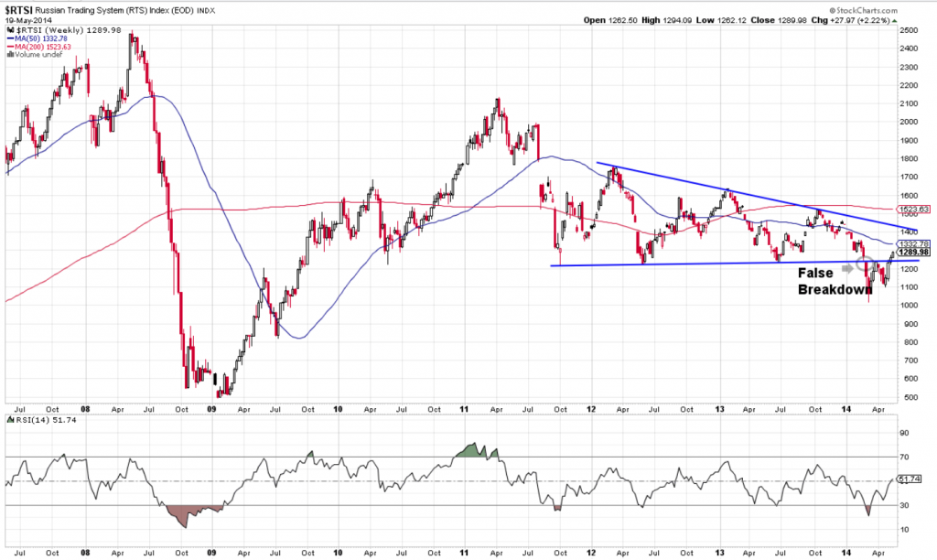
Task: Select the $RTSI (Weekly) legend entry
Action: (68, 30)
